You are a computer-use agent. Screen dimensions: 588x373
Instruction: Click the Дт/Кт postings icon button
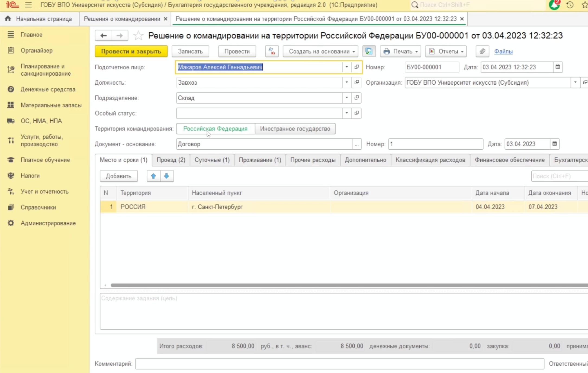[272, 51]
